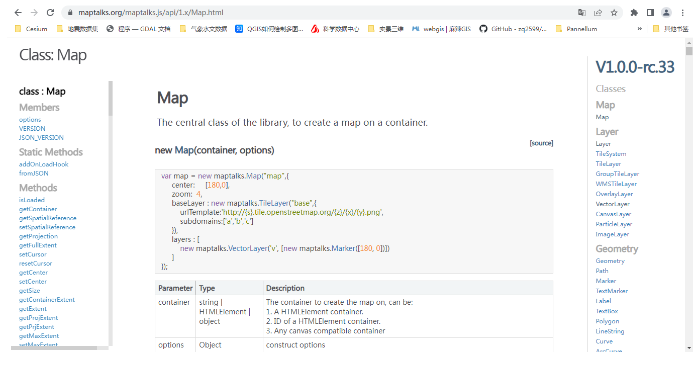Bookmark this page with the star
The width and height of the screenshot is (699, 366).
[614, 12]
